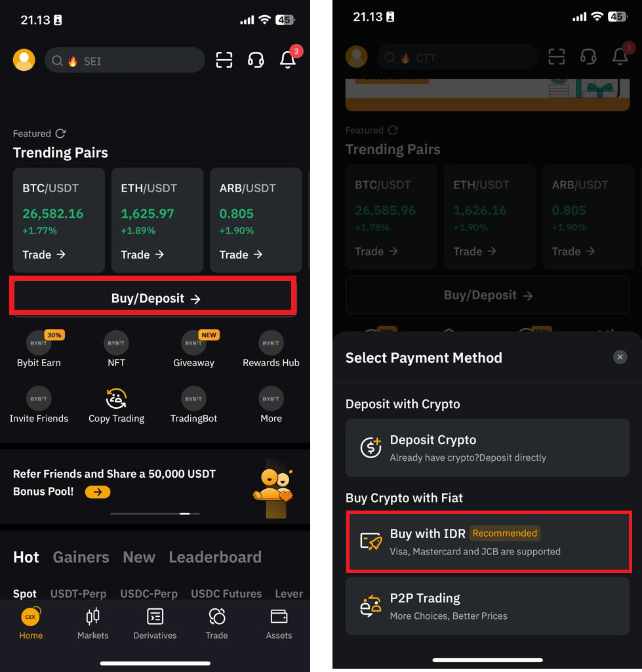The image size is (642, 672).
Task: Close the Select Payment Method sheet
Action: point(620,357)
